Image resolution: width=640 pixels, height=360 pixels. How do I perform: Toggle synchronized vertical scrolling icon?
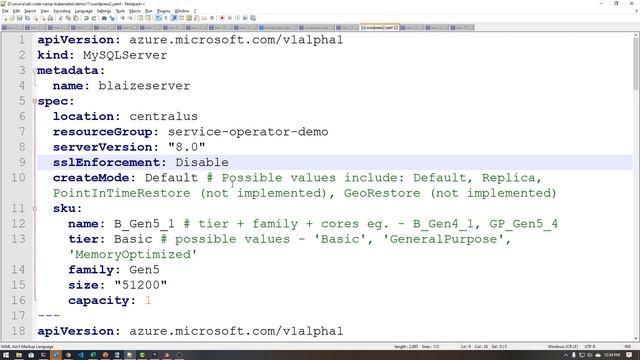pos(140,18)
